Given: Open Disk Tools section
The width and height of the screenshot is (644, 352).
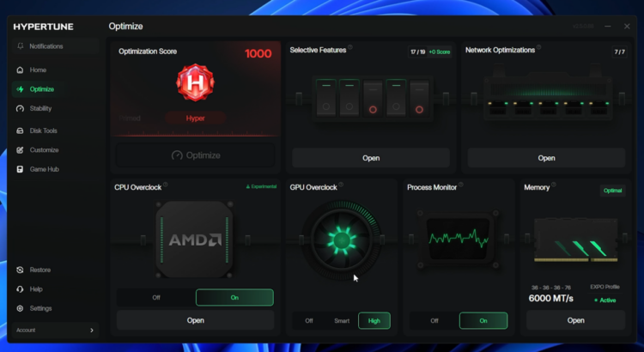Looking at the screenshot, I should pos(56,130).
